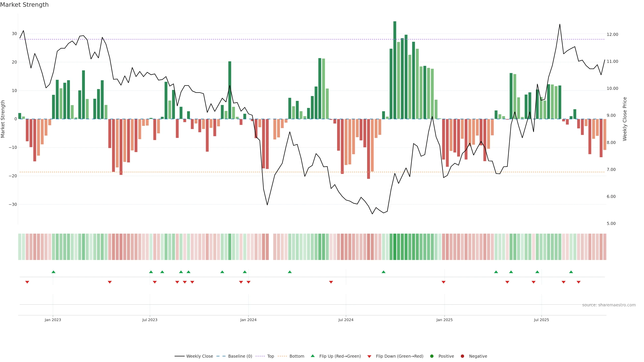Screen dimensions: 644x362
Task: Click the Weekly Close Price axis title
Action: (625, 119)
